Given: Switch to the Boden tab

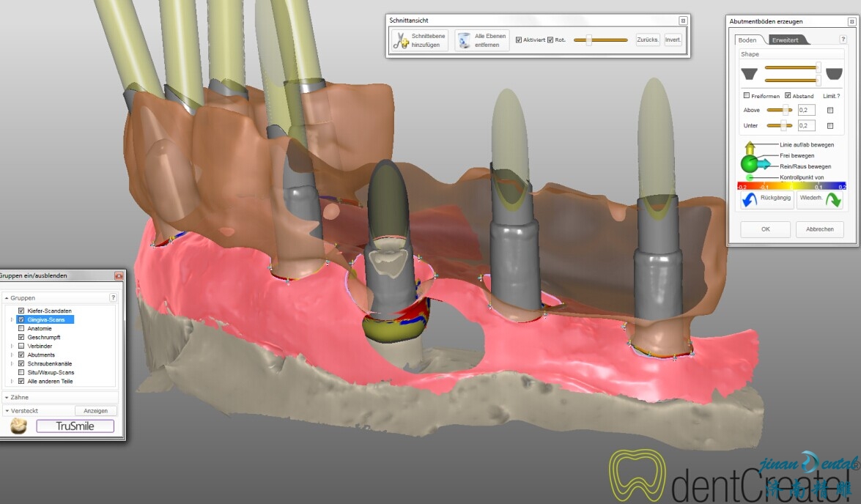Looking at the screenshot, I should point(747,40).
